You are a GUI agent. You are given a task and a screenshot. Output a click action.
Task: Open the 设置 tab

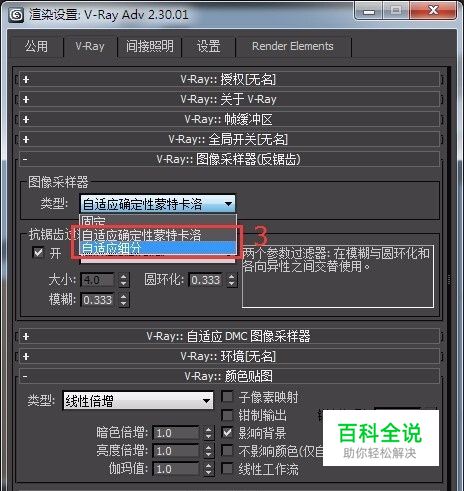208,46
